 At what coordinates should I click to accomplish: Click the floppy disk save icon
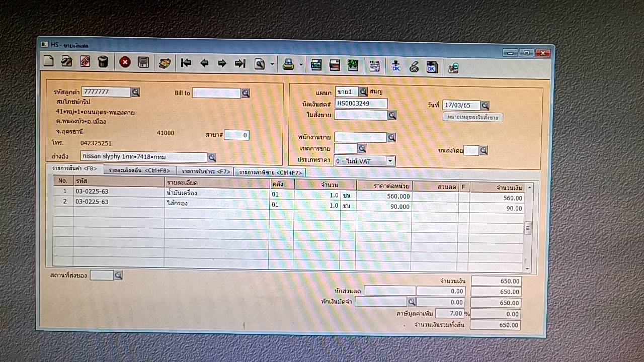[x=143, y=62]
